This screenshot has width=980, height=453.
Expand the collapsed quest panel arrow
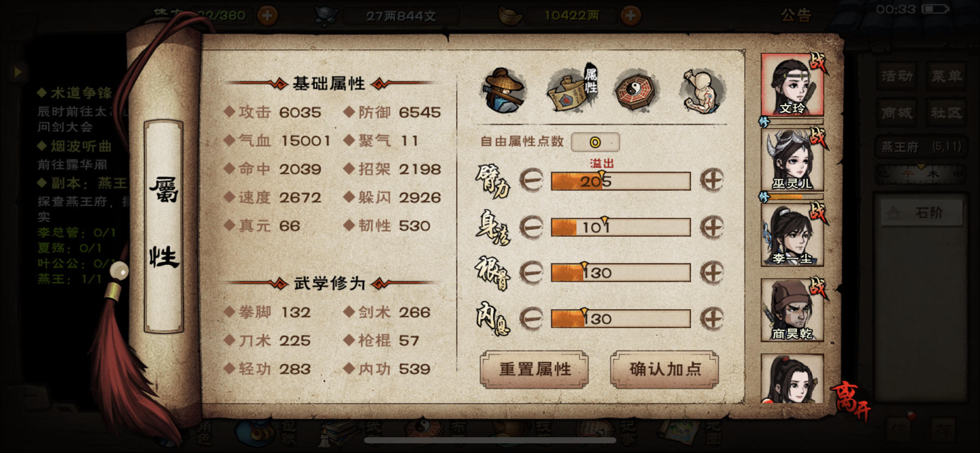17,71
